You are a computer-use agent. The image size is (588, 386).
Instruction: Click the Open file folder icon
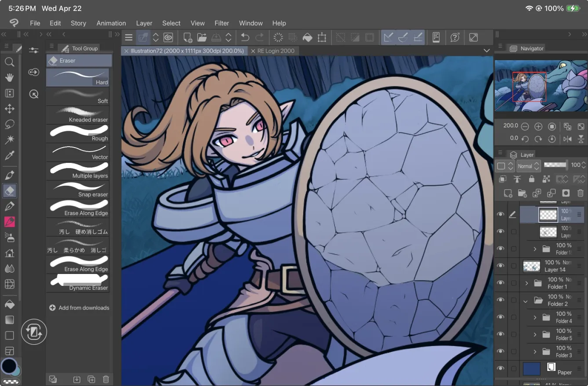202,37
